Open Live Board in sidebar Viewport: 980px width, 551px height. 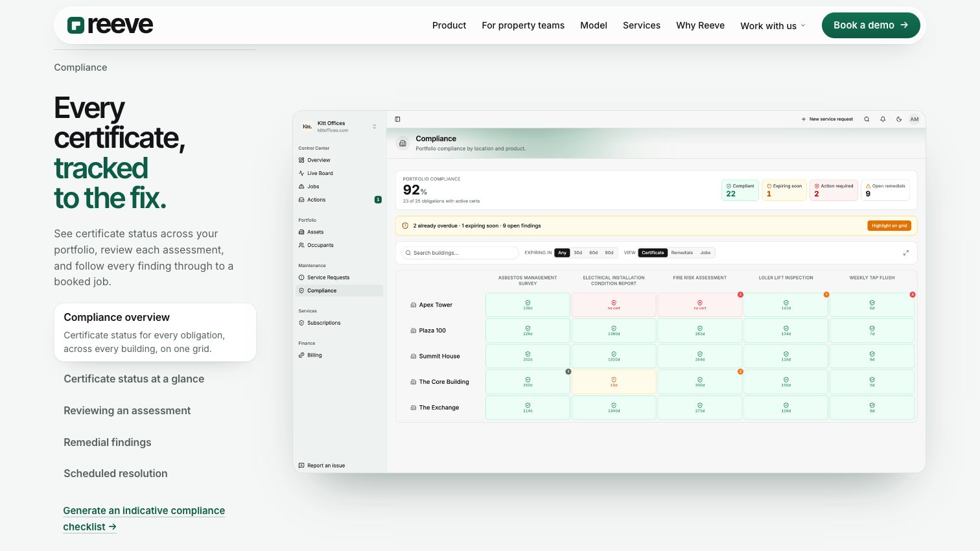339,173
